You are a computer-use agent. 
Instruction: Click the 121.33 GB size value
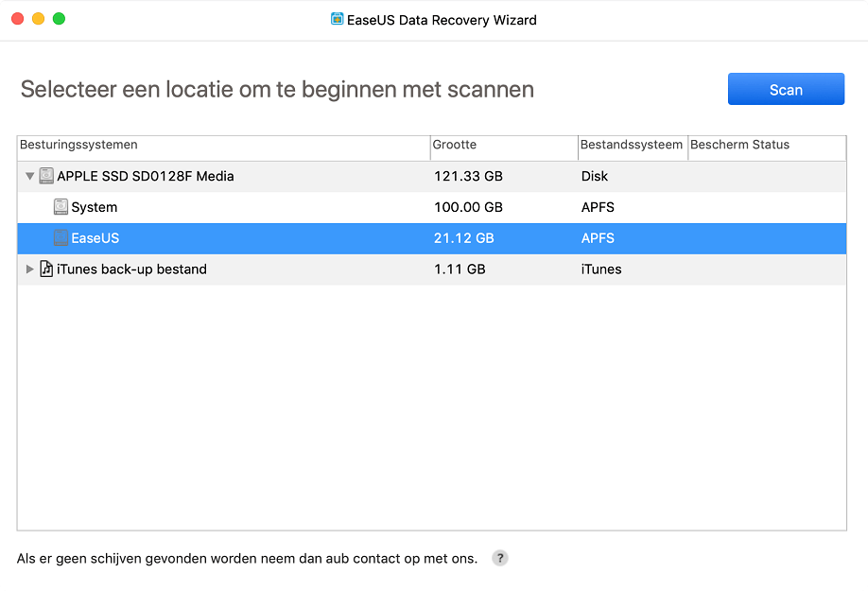point(468,176)
